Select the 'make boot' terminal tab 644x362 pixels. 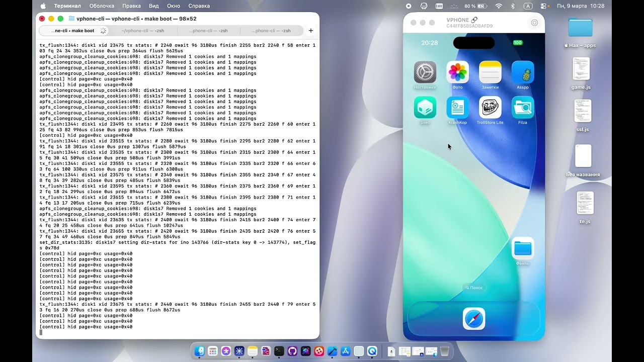point(73,31)
